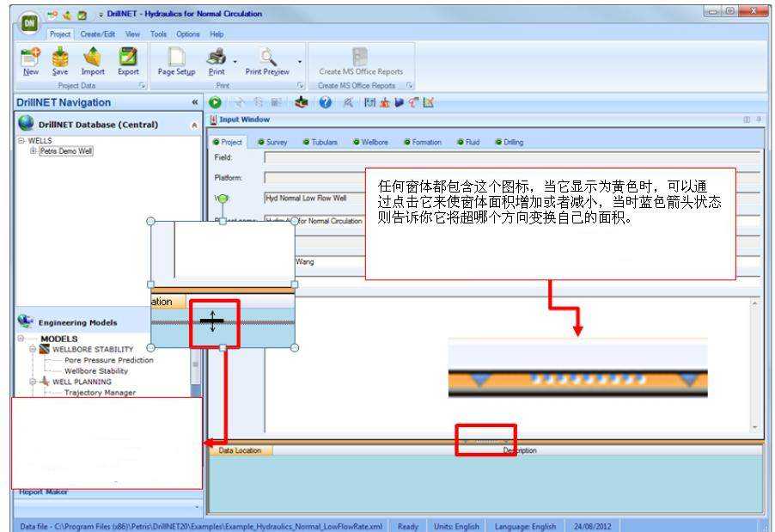Screen dimensions: 775x532
Task: Open Project Data group dialog launcher
Action: tap(143, 86)
